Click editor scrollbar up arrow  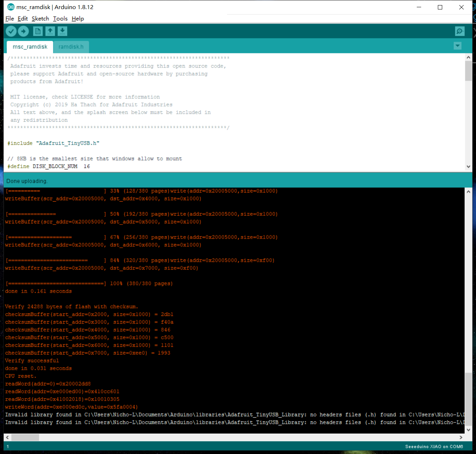[468, 57]
